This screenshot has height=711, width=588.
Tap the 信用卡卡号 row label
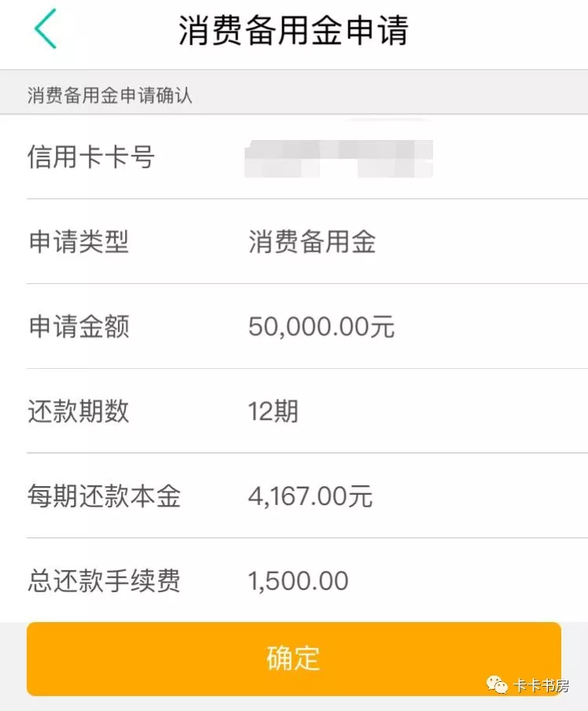click(x=91, y=157)
